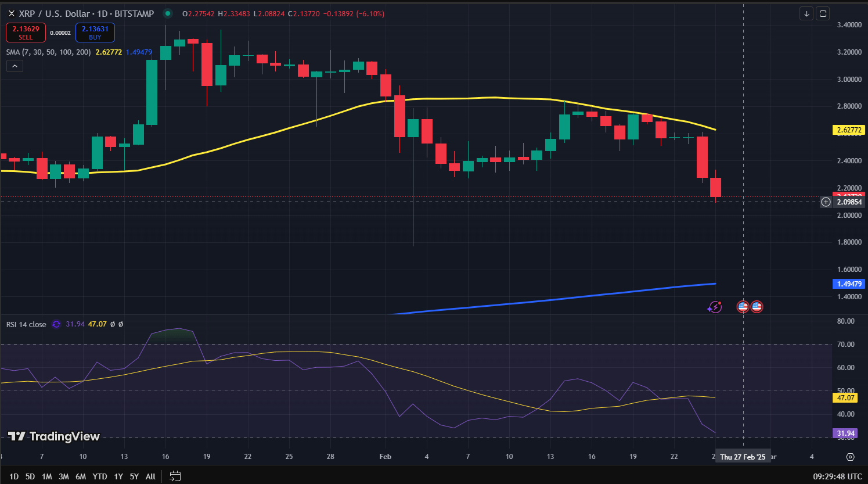Click the lightning trade icon on the chart
Screen dimensions: 868x484
[715, 306]
